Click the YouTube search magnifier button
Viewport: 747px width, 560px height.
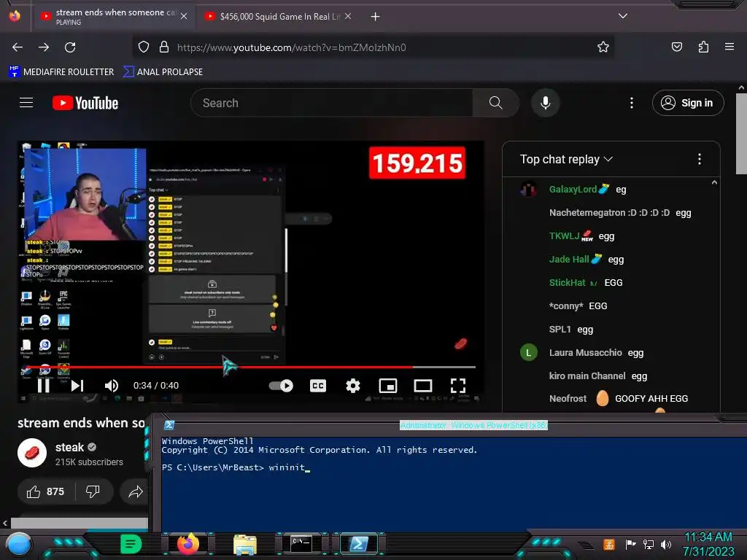(495, 103)
